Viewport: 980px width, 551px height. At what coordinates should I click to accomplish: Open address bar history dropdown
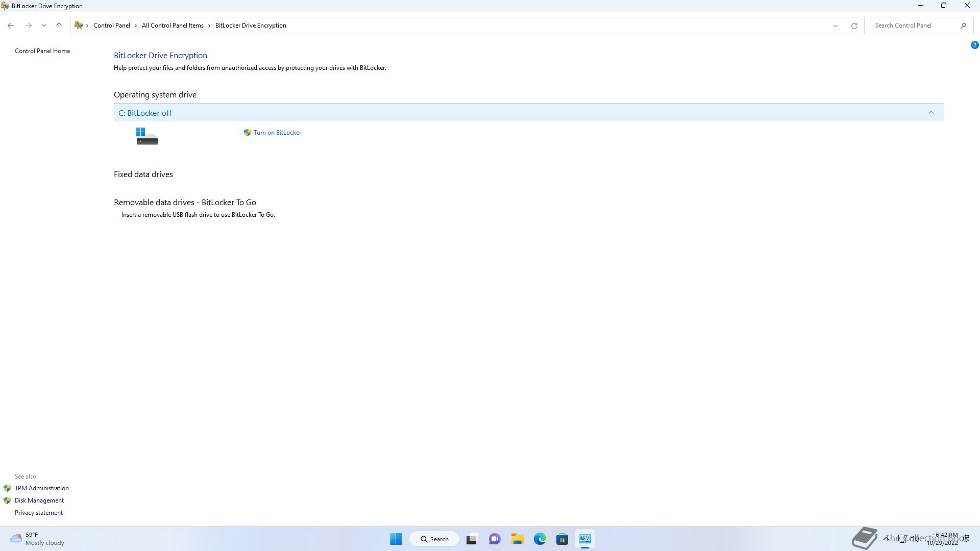pyautogui.click(x=836, y=26)
